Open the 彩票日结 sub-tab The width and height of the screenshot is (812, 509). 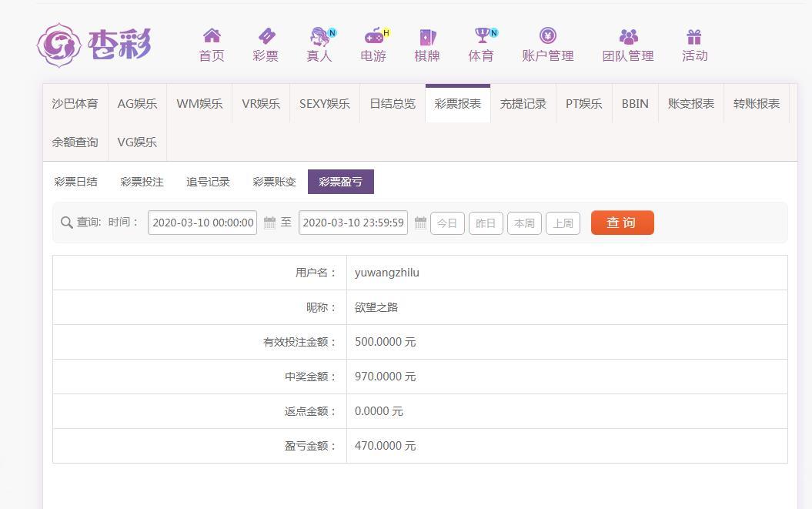(x=75, y=182)
